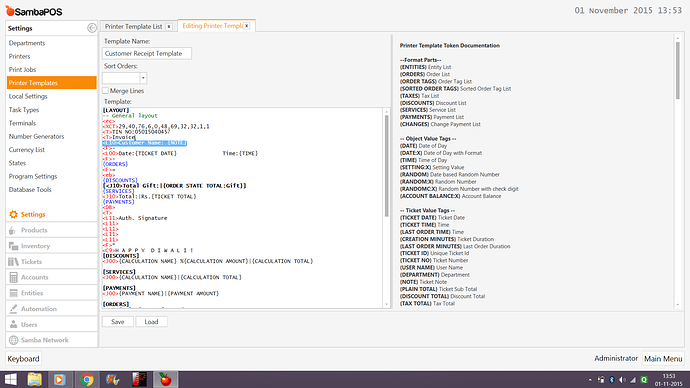
Task: Collapse the Settings panel with the back arrow
Action: click(x=92, y=28)
